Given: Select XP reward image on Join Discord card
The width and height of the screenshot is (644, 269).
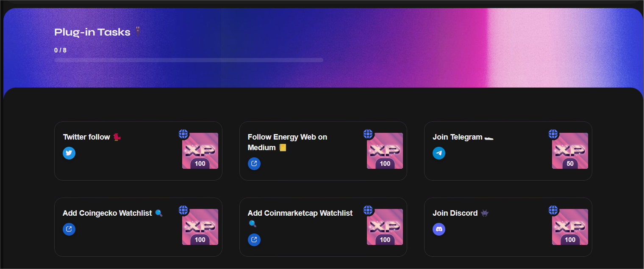Looking at the screenshot, I should point(570,227).
